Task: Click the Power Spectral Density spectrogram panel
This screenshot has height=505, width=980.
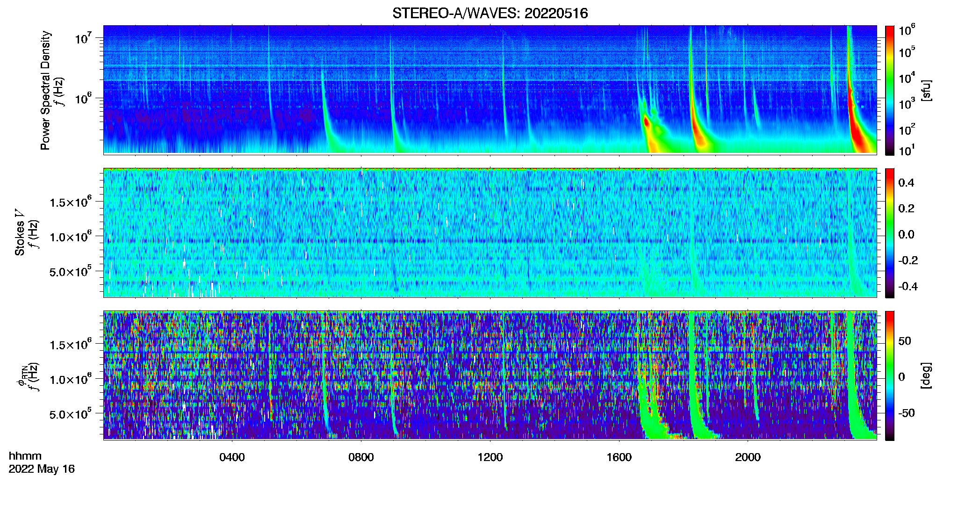Action: pos(490,89)
